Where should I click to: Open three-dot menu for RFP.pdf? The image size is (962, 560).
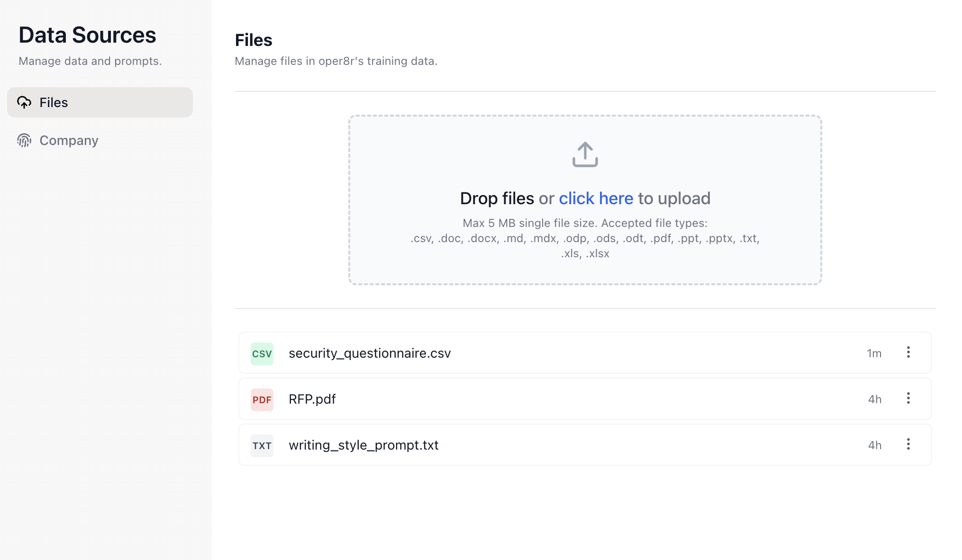click(x=908, y=398)
